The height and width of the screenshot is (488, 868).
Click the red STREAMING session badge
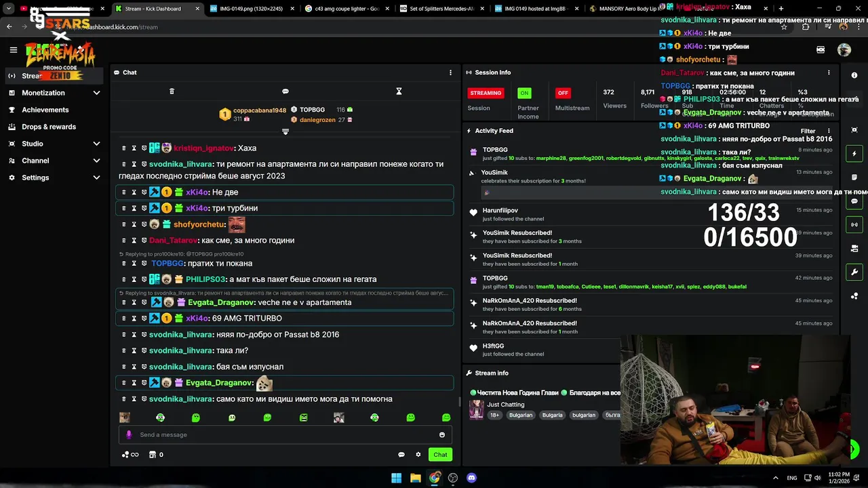pos(486,93)
